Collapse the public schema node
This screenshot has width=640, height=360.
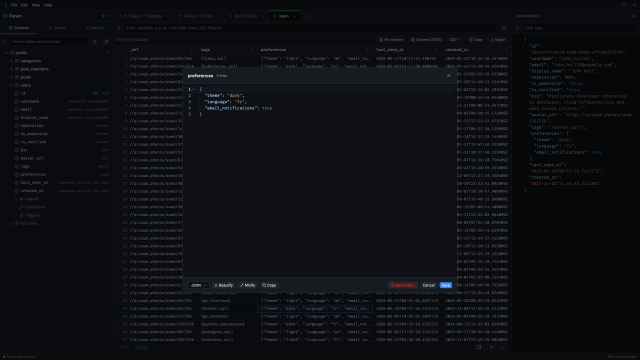pyautogui.click(x=7, y=53)
